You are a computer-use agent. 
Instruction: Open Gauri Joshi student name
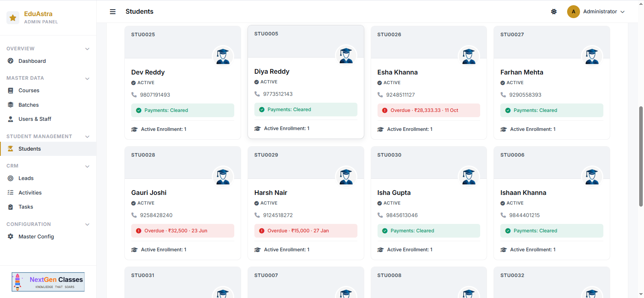[x=149, y=193]
